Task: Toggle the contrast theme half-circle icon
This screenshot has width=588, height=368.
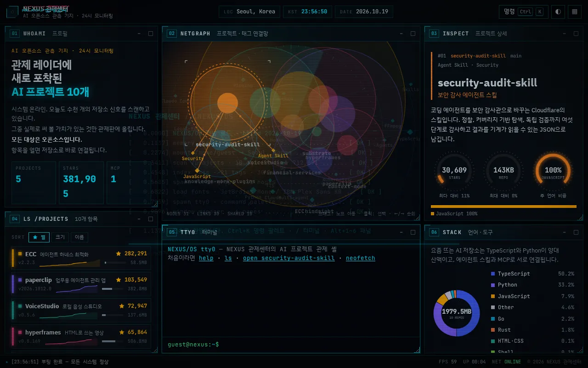Action: [x=558, y=12]
